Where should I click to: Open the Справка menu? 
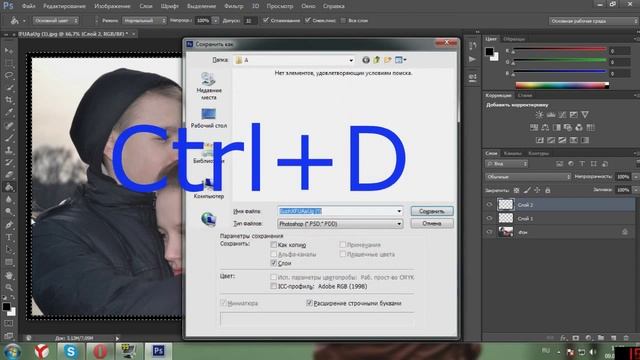click(x=333, y=6)
